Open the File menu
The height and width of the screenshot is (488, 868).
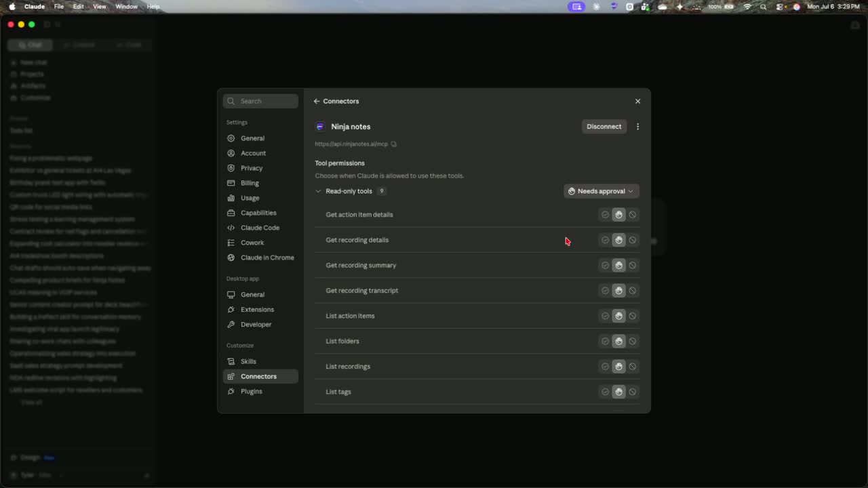click(x=59, y=7)
